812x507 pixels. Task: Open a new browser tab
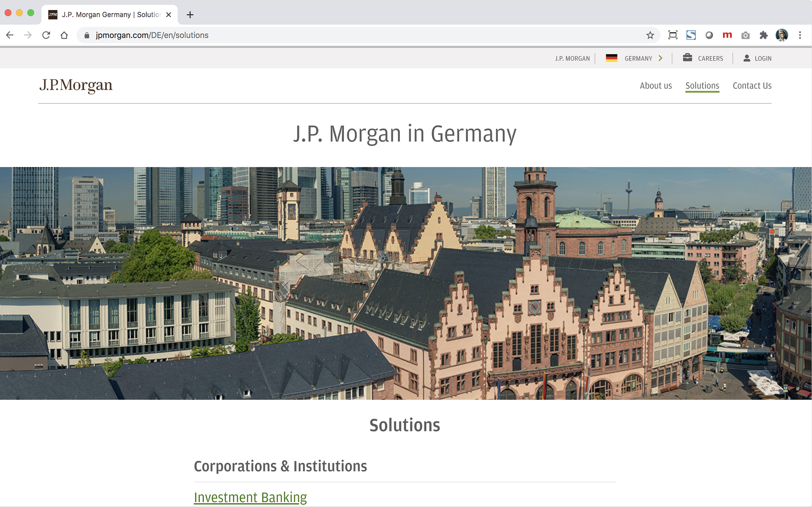coord(190,15)
